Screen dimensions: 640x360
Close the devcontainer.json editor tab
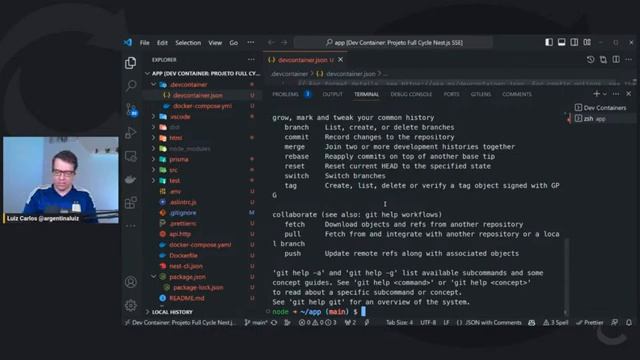(x=340, y=60)
